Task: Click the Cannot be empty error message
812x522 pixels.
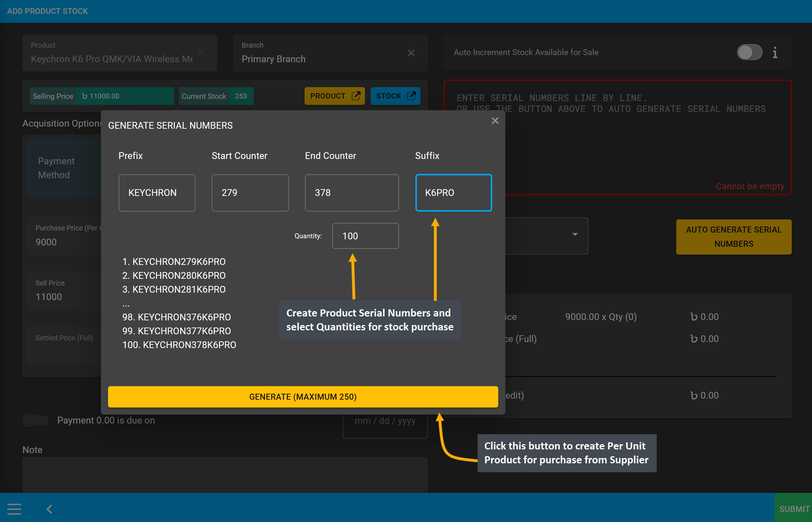Action: tap(750, 186)
